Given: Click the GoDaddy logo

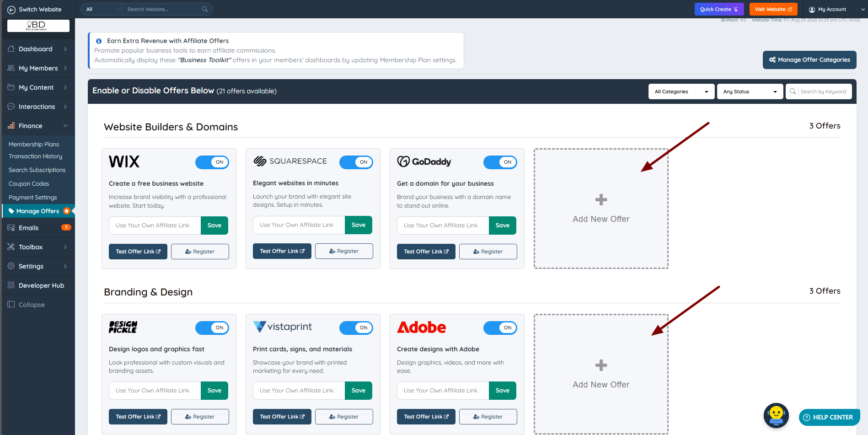Looking at the screenshot, I should point(424,161).
